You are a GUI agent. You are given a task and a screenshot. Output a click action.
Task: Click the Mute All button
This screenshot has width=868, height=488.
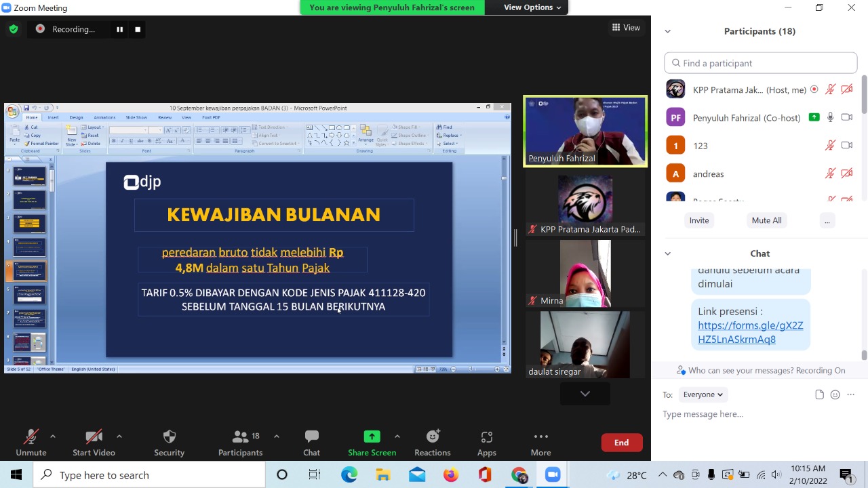pyautogui.click(x=766, y=220)
